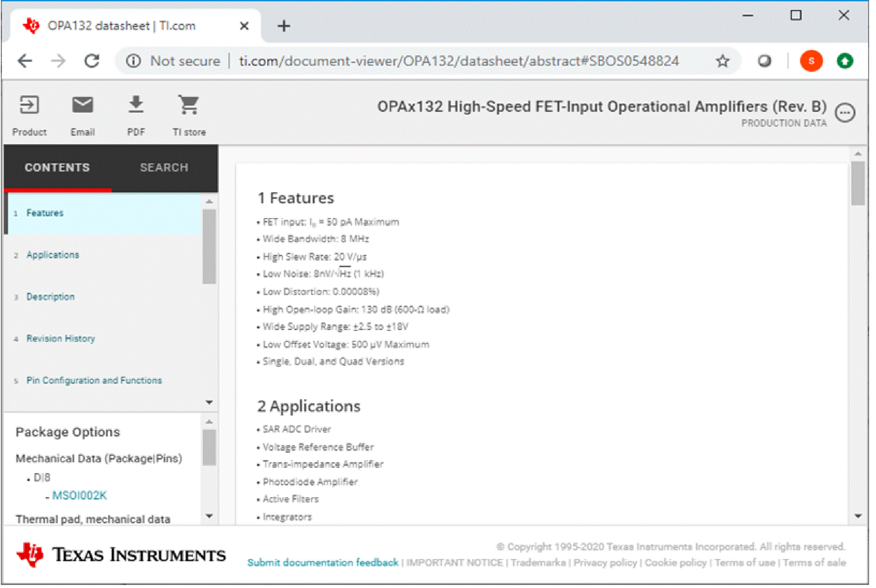Click the Texas Instruments footer logo
This screenshot has height=588, width=876.
click(x=121, y=555)
